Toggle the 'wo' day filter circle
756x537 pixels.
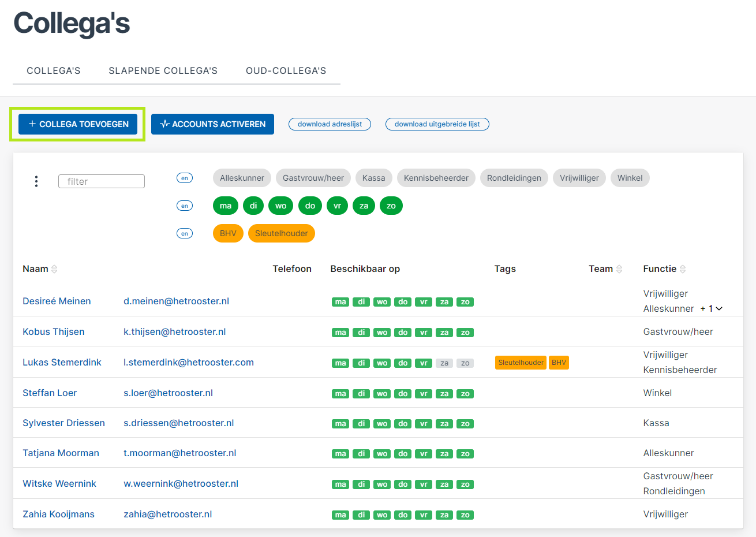coord(281,206)
